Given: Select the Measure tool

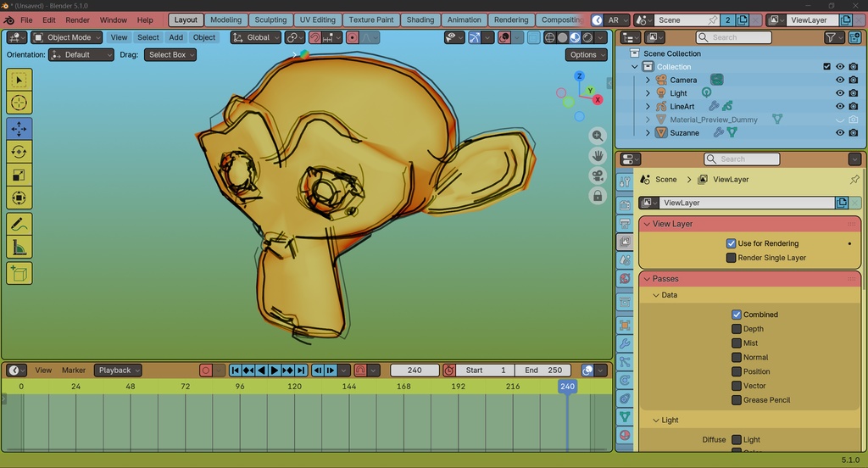Looking at the screenshot, I should coord(19,247).
